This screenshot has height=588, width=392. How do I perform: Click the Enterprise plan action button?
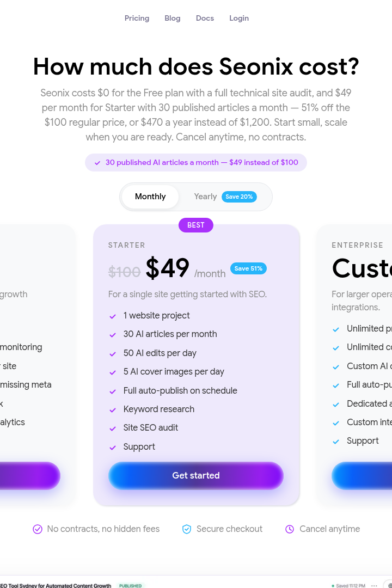point(362,475)
